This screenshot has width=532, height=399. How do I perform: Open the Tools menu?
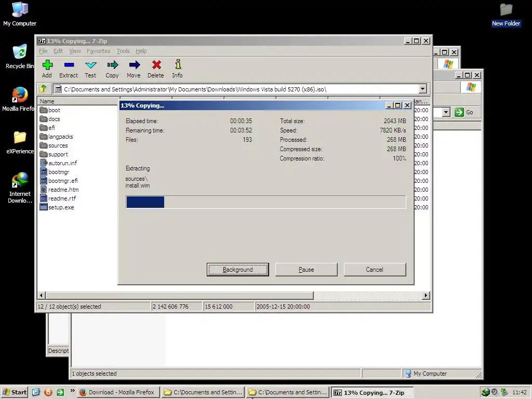[x=123, y=51]
